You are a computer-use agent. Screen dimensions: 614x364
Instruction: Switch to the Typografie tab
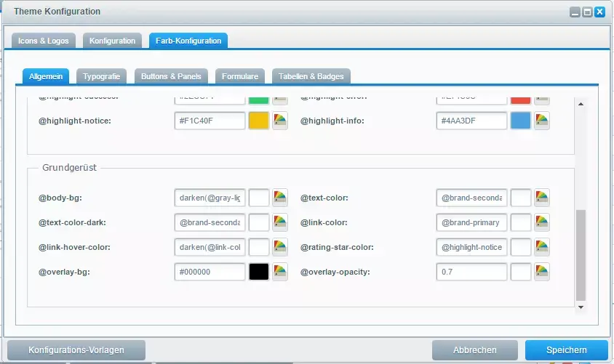click(101, 76)
